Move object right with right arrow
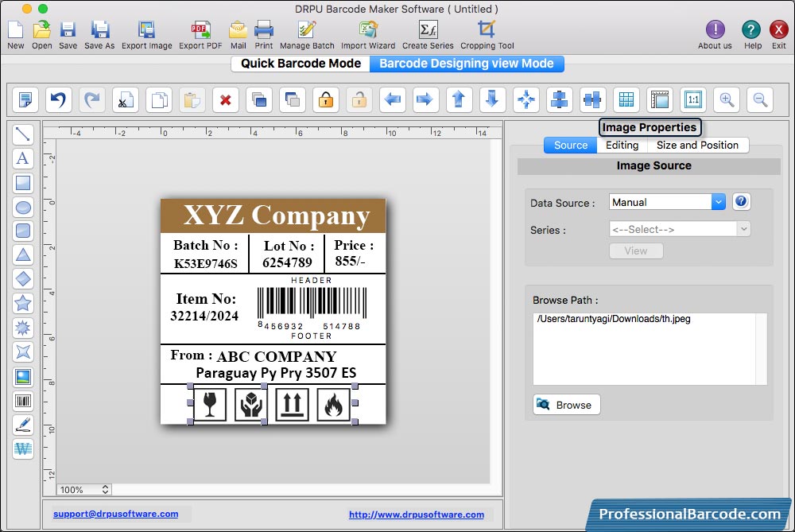This screenshot has height=532, width=795. tap(425, 99)
